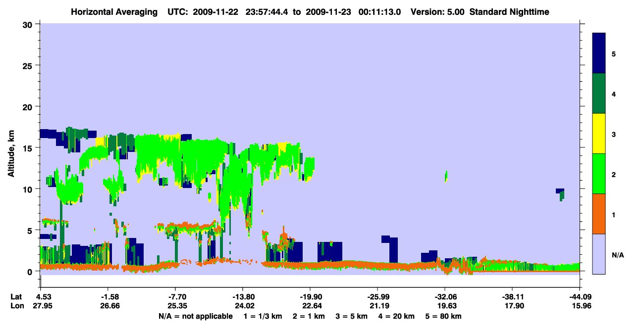Click the latitude value '-1.58'
The width and height of the screenshot is (644, 330).
[x=108, y=297]
